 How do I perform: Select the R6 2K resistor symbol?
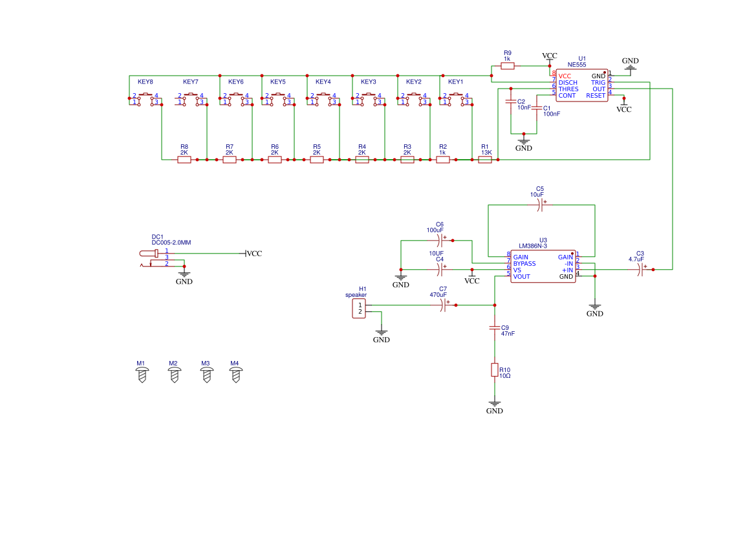275,160
